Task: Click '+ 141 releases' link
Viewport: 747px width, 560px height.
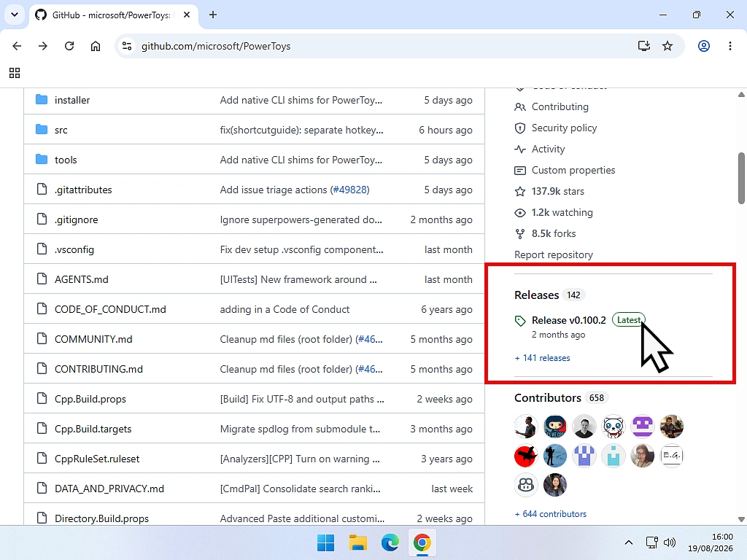Action: pos(542,358)
